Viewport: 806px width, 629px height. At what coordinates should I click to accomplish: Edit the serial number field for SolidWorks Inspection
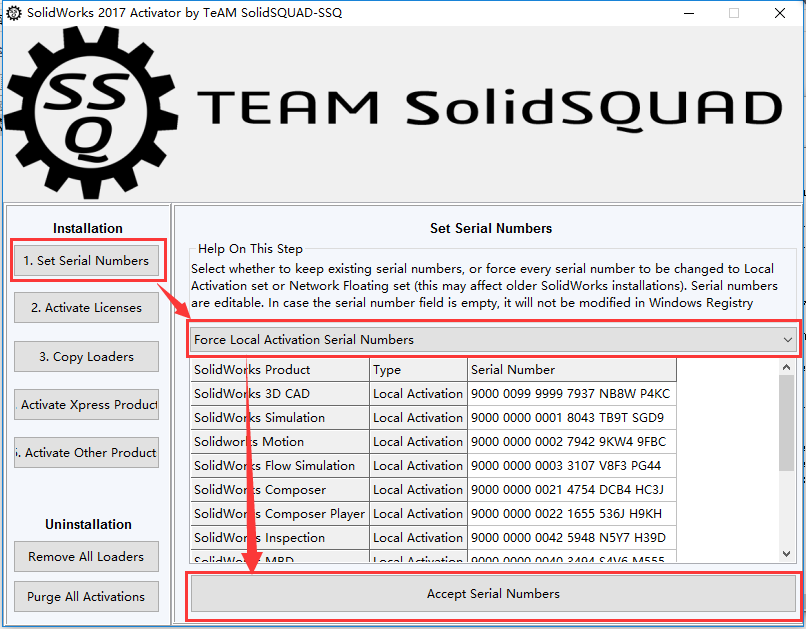[x=572, y=538]
